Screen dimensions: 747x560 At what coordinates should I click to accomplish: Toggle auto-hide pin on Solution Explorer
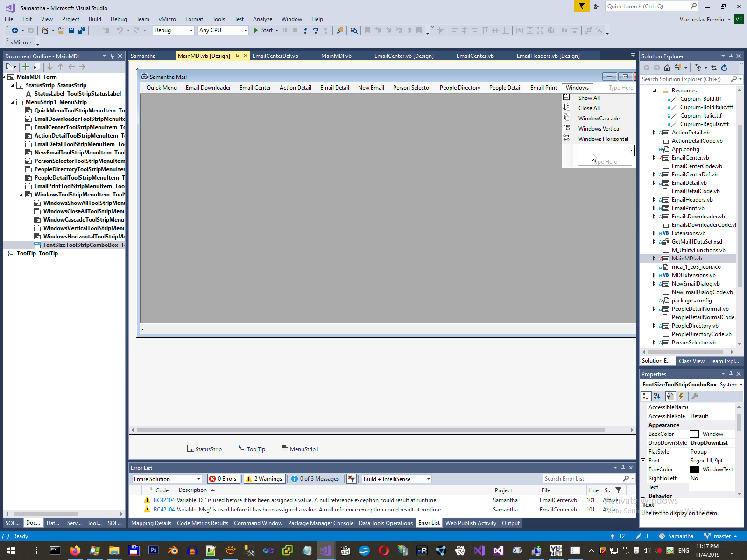coord(731,56)
